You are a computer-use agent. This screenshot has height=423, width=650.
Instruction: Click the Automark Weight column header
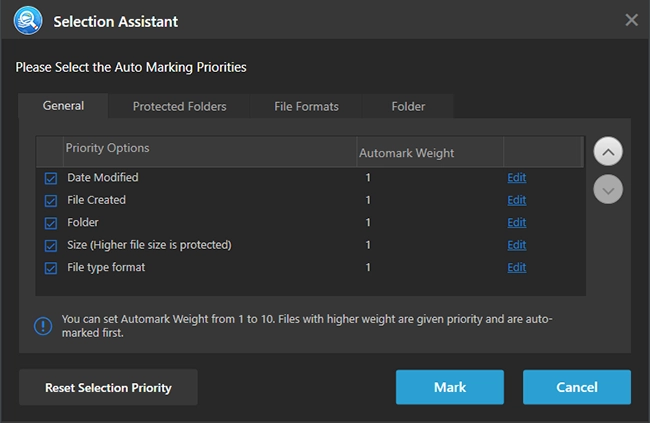pos(430,152)
